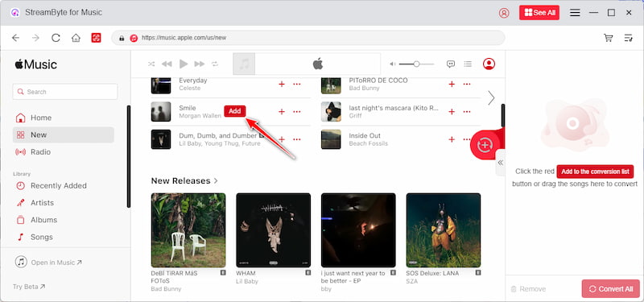Click the Apple Music search field
This screenshot has width=644, height=302.
coord(65,92)
